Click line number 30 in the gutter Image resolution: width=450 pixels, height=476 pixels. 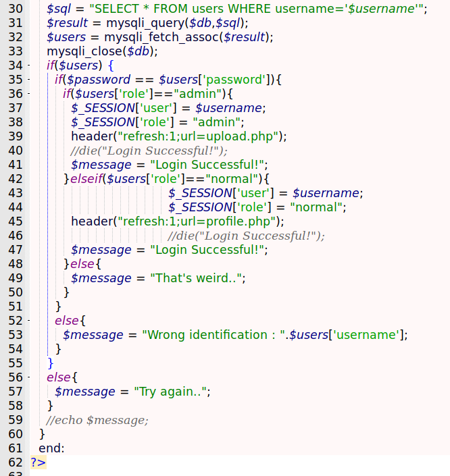(16, 9)
